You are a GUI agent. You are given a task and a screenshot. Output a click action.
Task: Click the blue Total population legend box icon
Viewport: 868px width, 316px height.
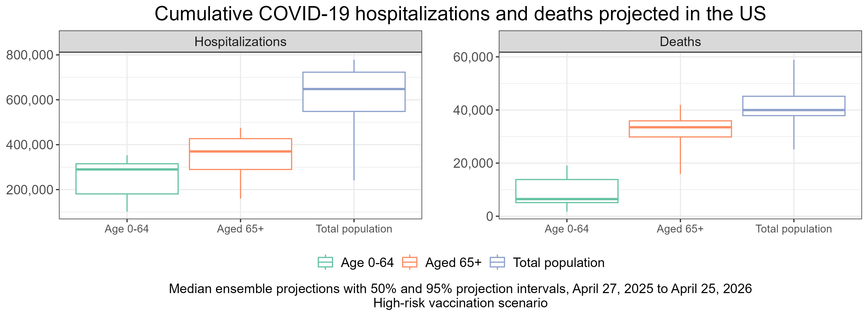(497, 262)
